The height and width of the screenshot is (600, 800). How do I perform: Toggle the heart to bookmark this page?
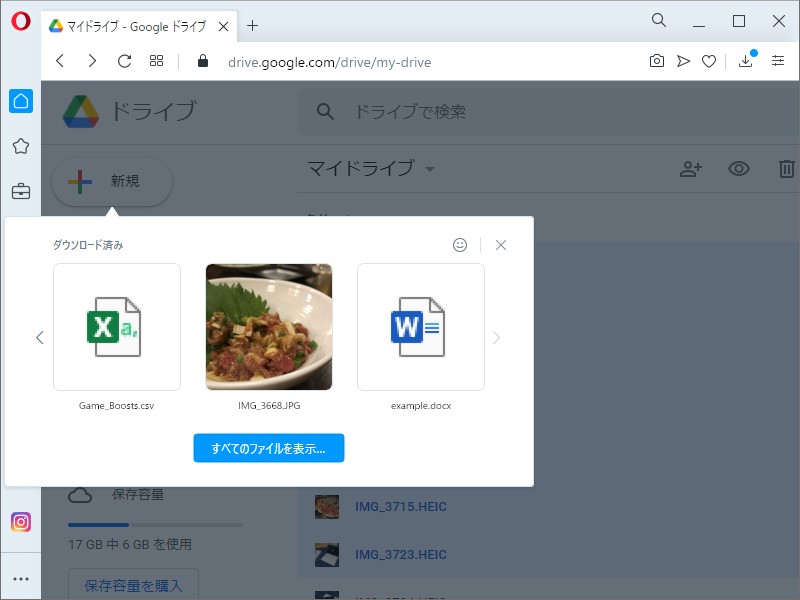click(x=709, y=61)
